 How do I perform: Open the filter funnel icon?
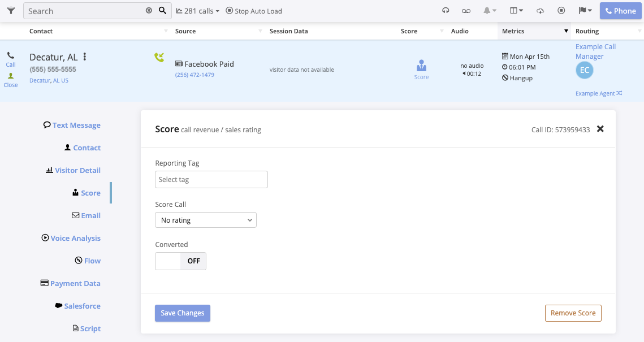click(11, 11)
